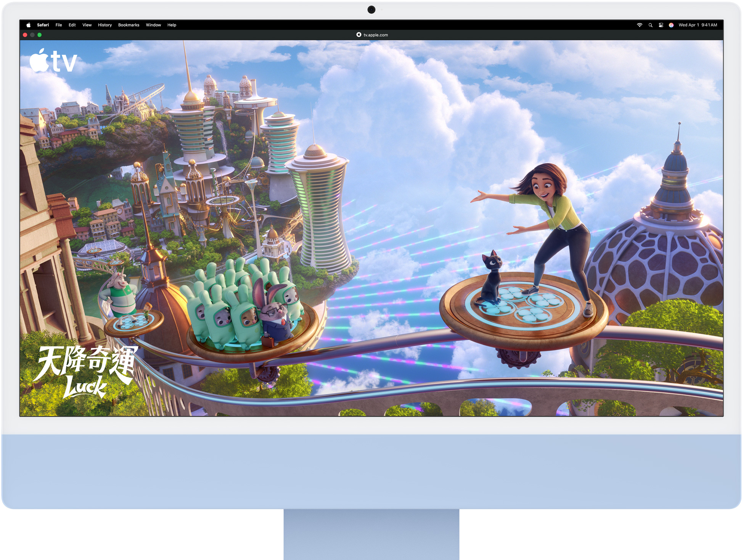Close the Safari window

(x=25, y=35)
